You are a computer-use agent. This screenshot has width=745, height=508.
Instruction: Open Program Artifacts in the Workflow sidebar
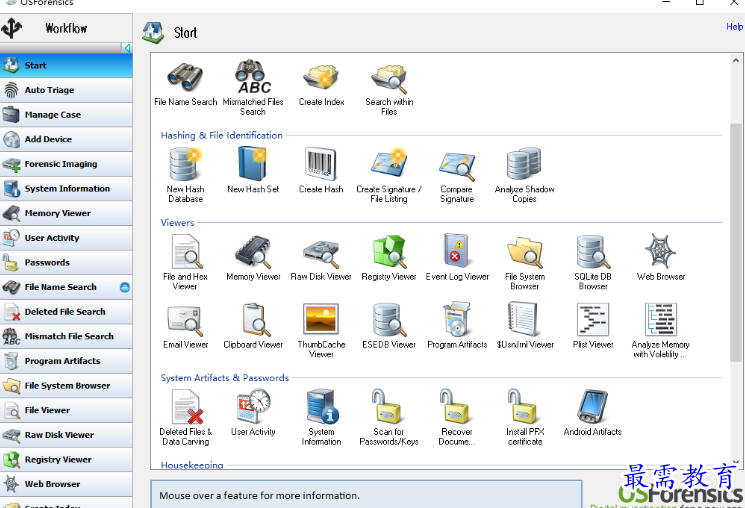pyautogui.click(x=66, y=361)
